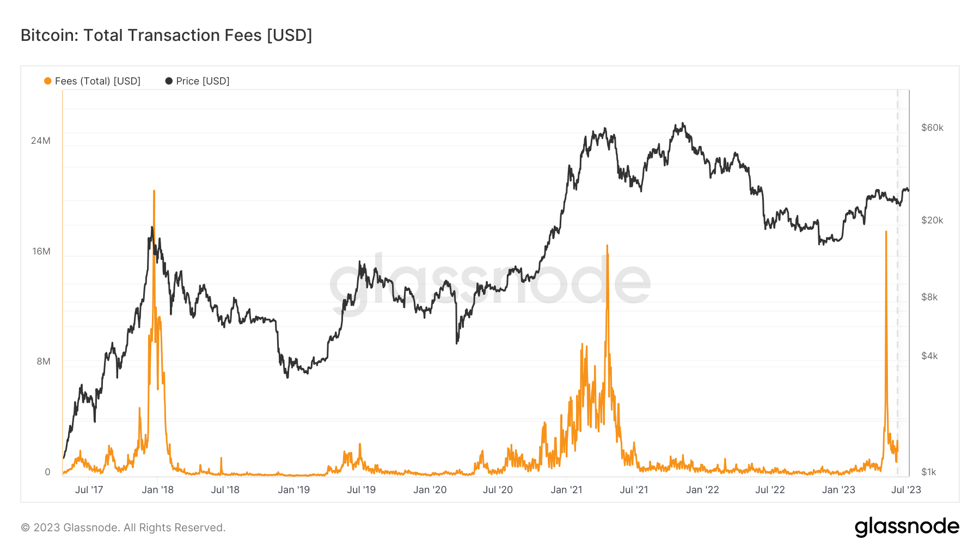Click the orange Fees legend dot
Image resolution: width=980 pixels, height=552 pixels.
pyautogui.click(x=48, y=81)
